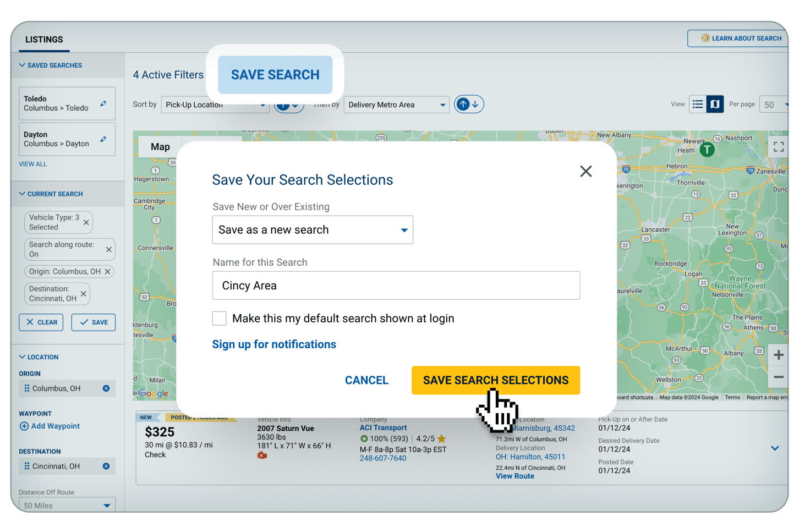Edit the Toledo saved search pencil icon

tap(103, 103)
